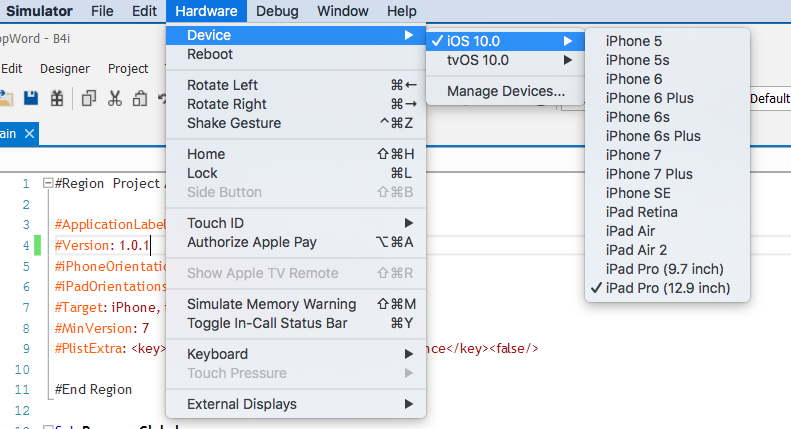Click line number 10 in gutter
The width and height of the screenshot is (791, 429).
[x=22, y=369]
